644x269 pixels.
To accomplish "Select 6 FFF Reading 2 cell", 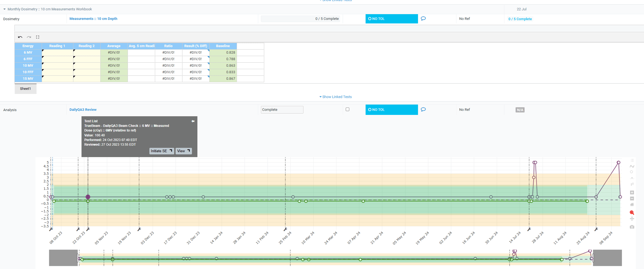I will [87, 59].
